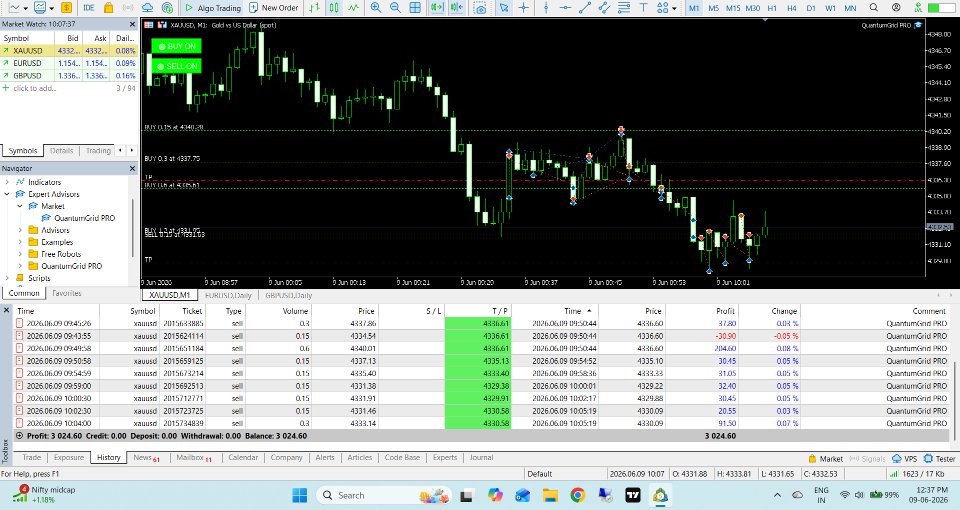Open the VPS cloud icon in toolbar

pyautogui.click(x=148, y=8)
